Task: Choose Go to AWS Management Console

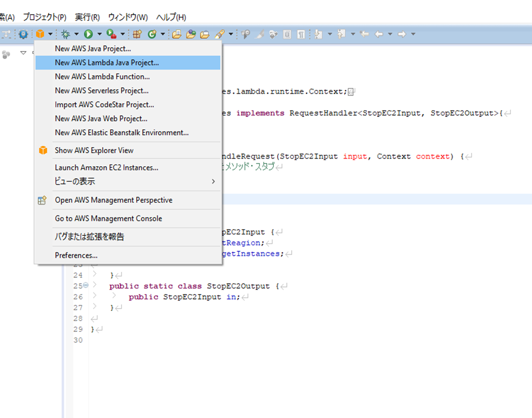Action: pyautogui.click(x=128, y=218)
